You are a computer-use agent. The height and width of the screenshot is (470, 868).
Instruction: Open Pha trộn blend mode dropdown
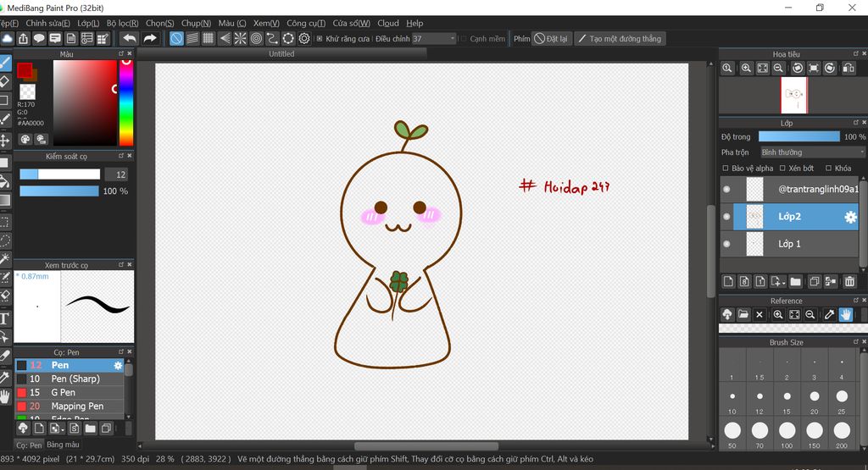coord(811,152)
